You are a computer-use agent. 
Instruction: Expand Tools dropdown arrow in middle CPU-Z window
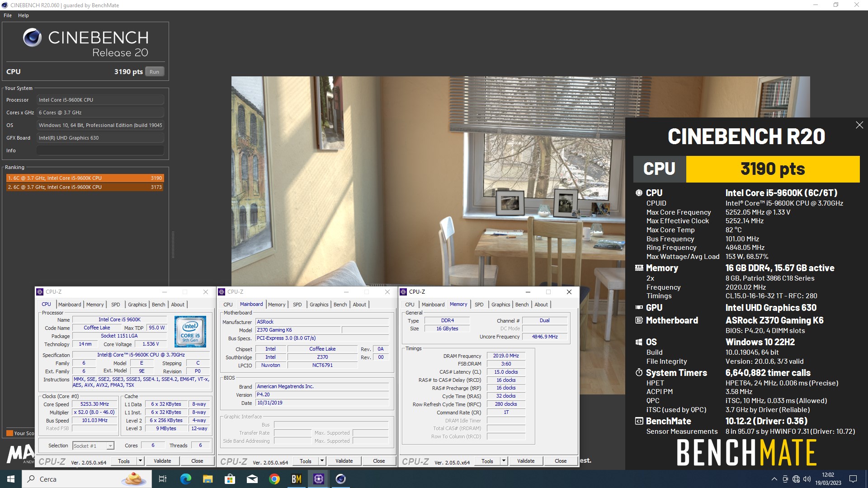pyautogui.click(x=322, y=461)
